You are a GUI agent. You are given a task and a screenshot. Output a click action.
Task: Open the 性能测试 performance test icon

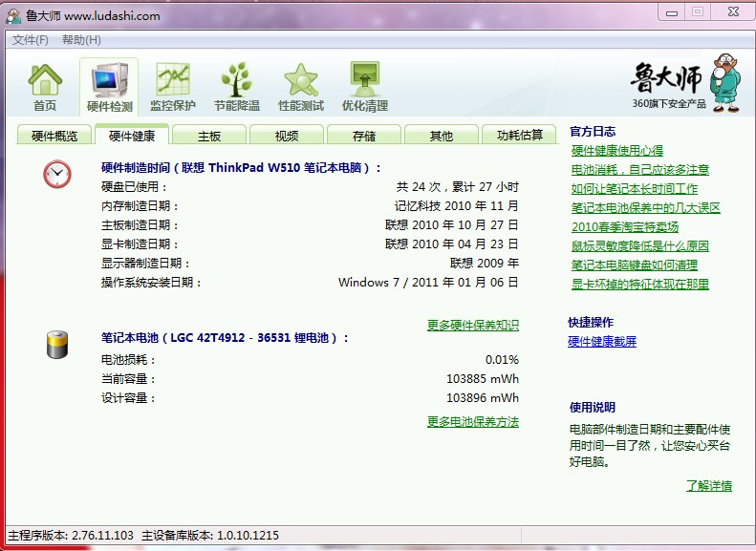pos(301,87)
